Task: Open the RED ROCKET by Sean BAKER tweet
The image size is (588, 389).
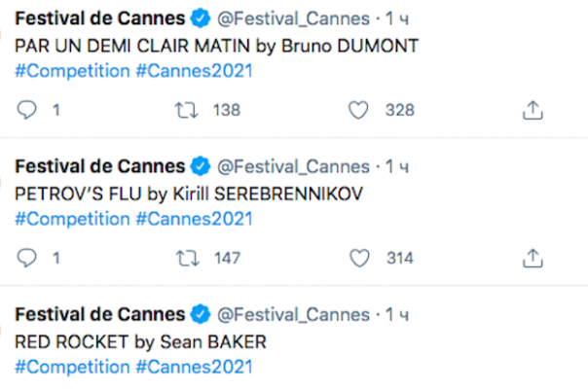Action: click(x=140, y=341)
